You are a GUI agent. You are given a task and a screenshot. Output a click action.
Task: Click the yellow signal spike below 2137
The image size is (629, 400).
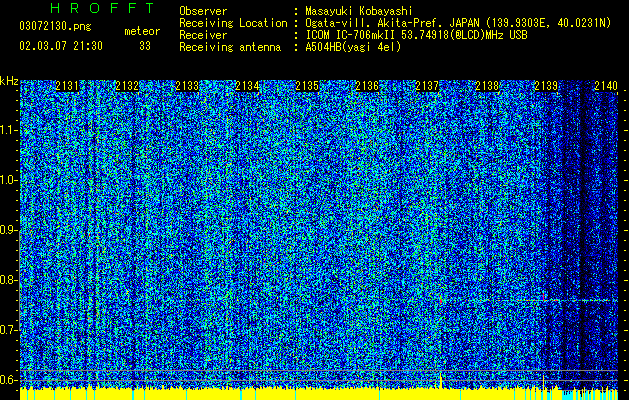[441, 380]
